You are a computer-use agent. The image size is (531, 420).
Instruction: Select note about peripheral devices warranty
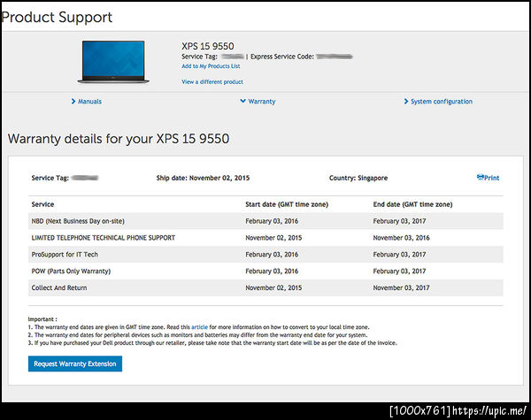(197, 335)
